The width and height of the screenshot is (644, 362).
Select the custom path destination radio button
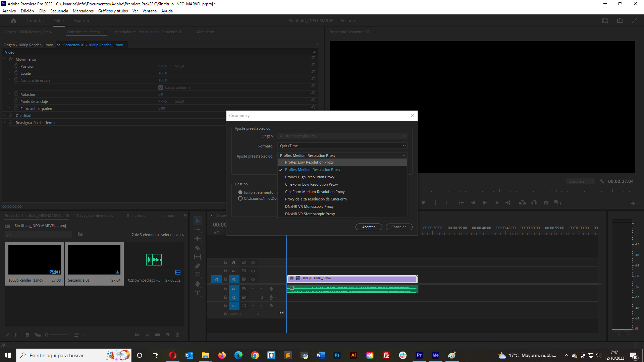click(240, 198)
